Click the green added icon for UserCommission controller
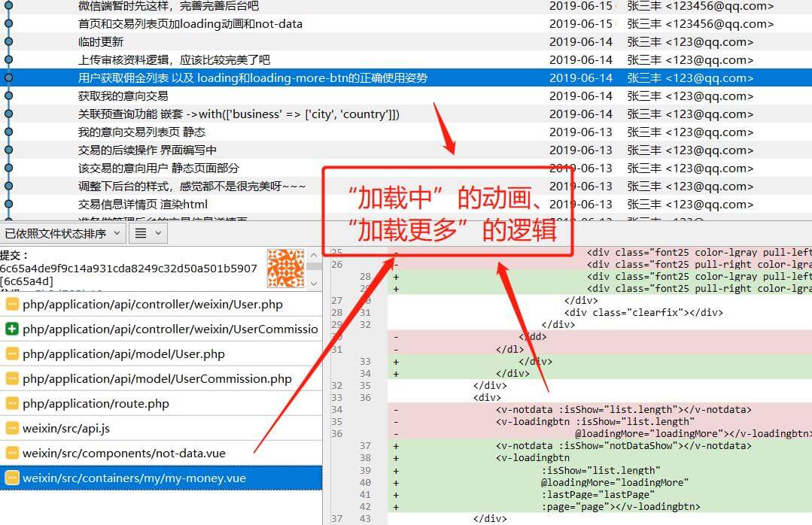The width and height of the screenshot is (812, 525). point(12,329)
